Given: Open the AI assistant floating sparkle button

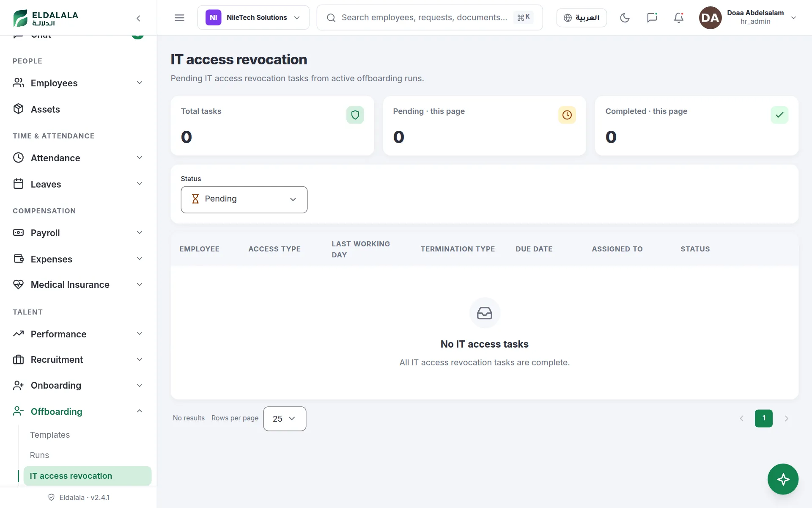Looking at the screenshot, I should 783,479.
